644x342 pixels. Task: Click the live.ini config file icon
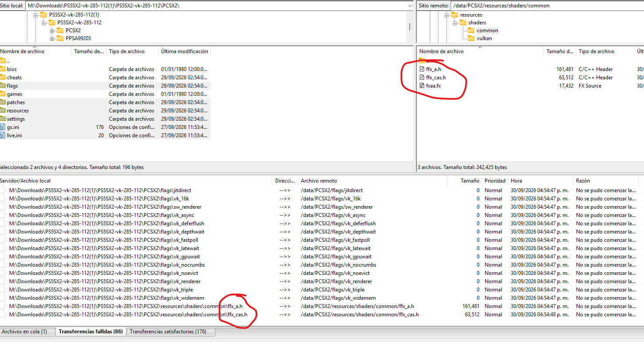(x=3, y=135)
